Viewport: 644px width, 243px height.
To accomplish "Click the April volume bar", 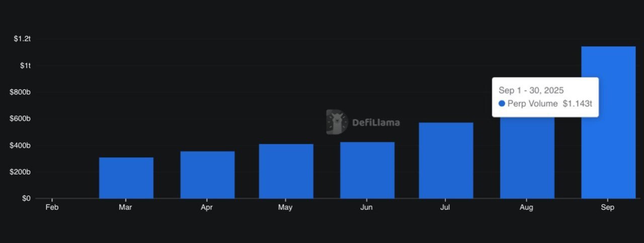I will pyautogui.click(x=207, y=174).
